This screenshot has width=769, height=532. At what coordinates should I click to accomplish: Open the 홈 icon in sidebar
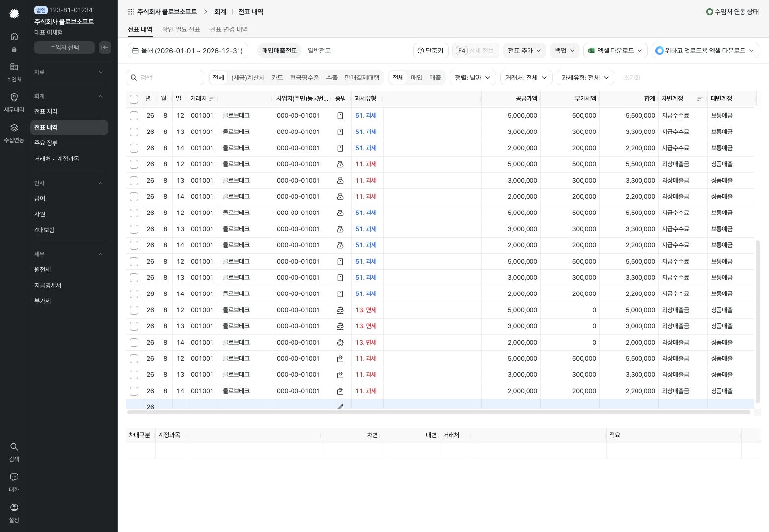coord(14,41)
